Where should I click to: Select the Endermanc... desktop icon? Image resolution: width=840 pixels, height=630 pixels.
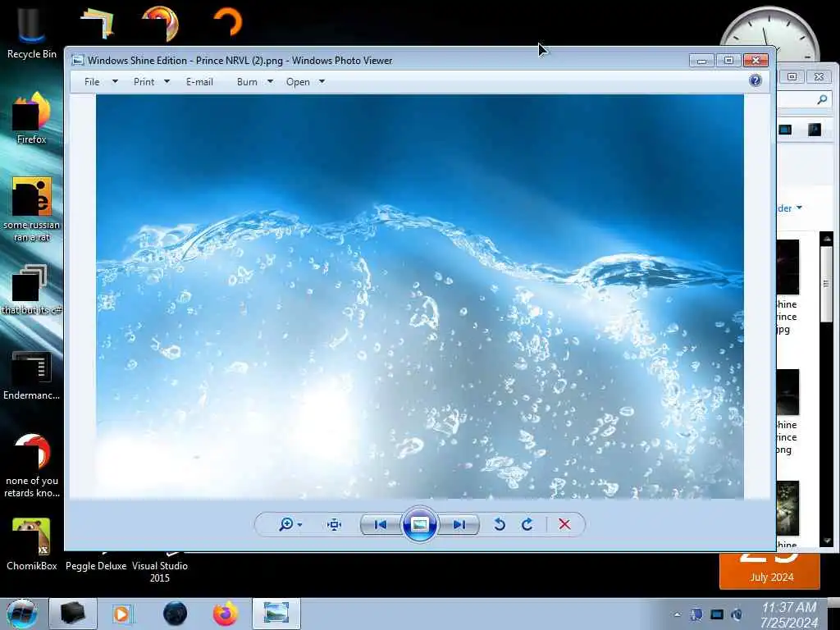32,375
